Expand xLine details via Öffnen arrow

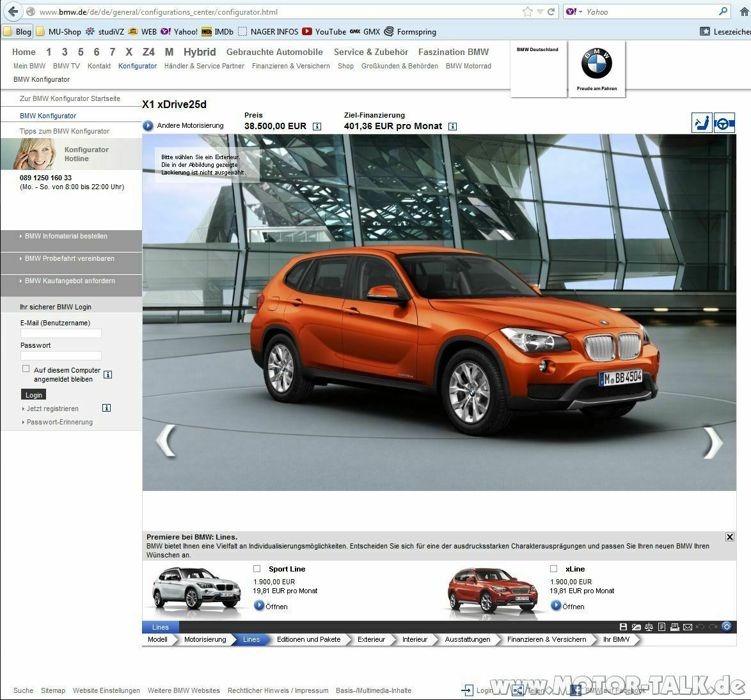pos(556,605)
